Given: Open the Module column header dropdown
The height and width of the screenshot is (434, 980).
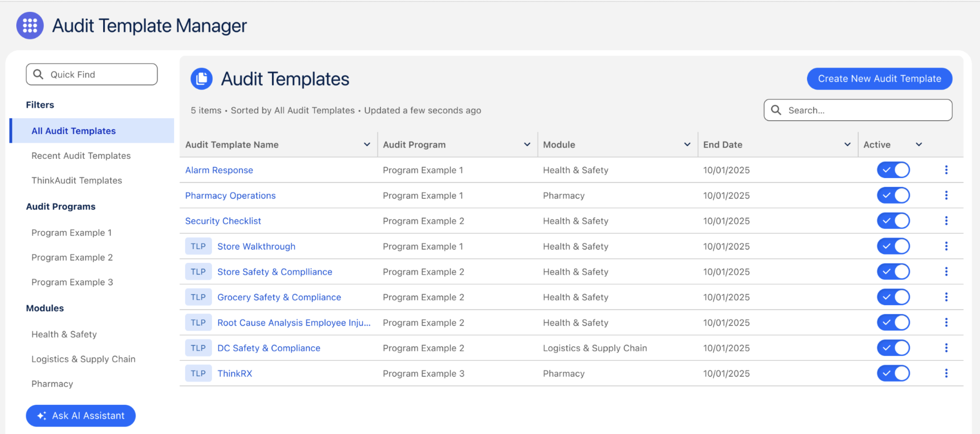Looking at the screenshot, I should [687, 145].
